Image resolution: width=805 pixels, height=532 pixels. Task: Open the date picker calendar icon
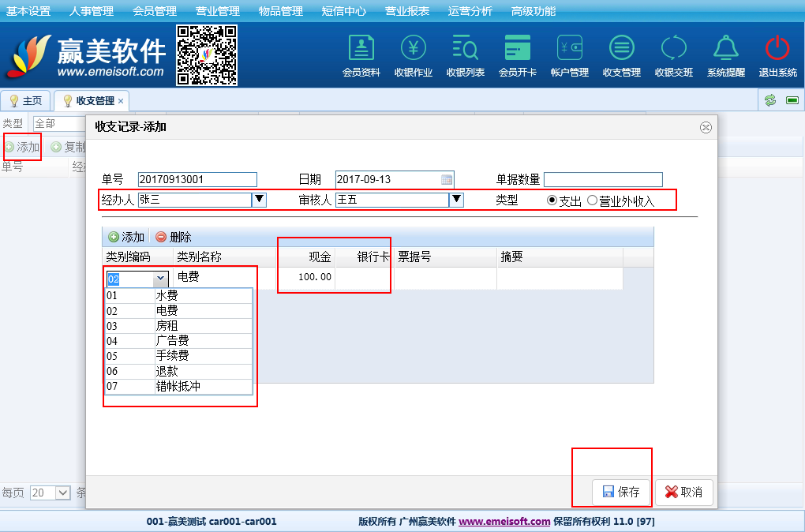click(447, 179)
